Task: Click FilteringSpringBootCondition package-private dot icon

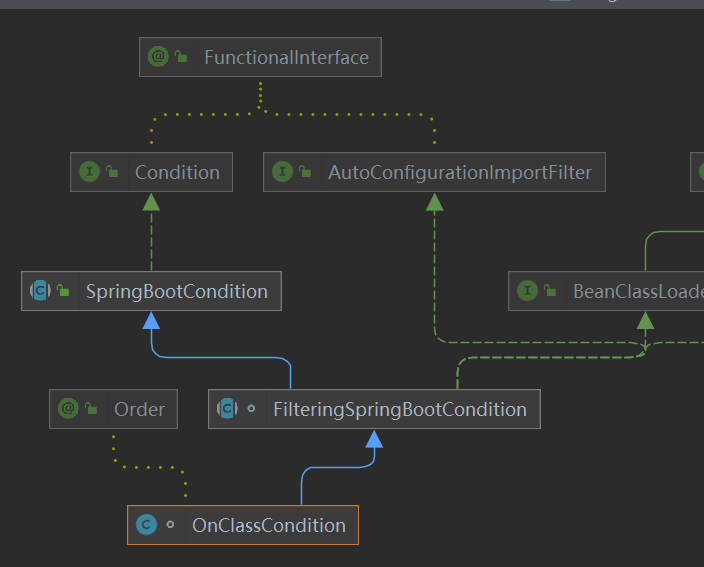Action: [251, 409]
